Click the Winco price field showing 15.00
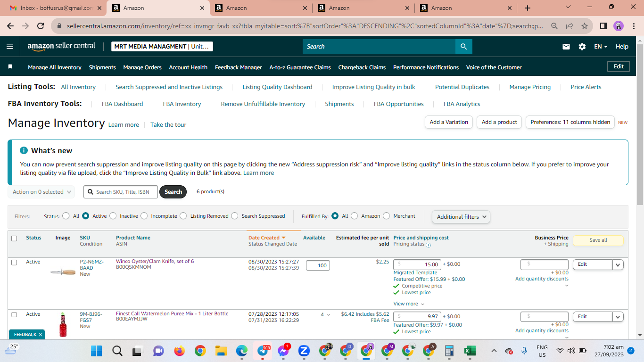Image resolution: width=644 pixels, height=362 pixels. 417,264
